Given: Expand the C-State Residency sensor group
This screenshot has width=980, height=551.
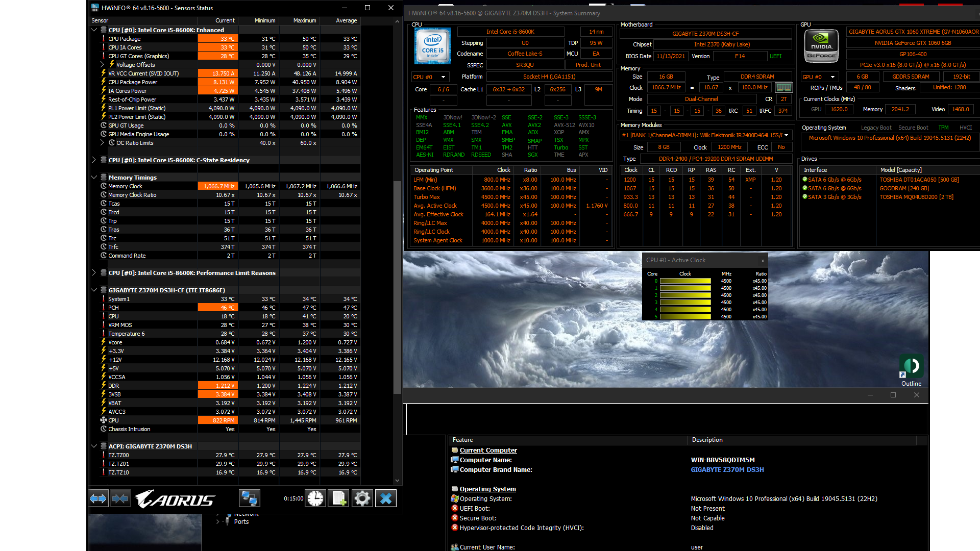Looking at the screenshot, I should click(x=94, y=160).
